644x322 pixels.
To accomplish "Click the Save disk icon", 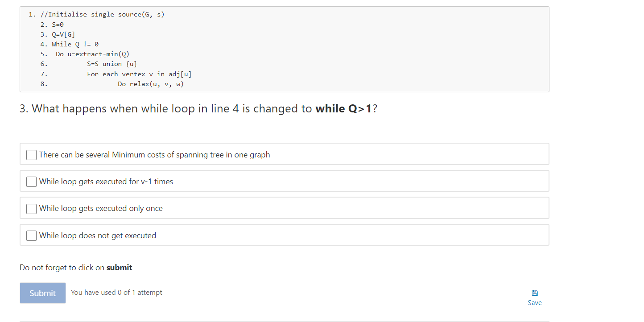I will click(534, 293).
